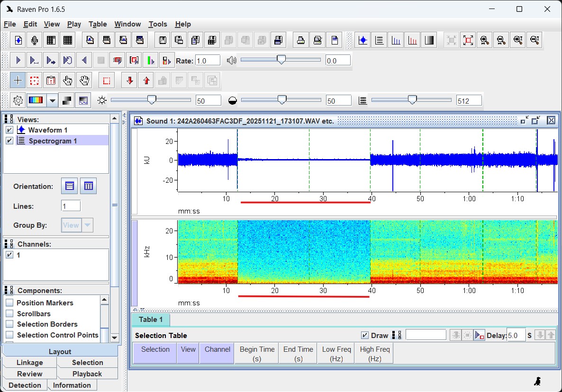Select the hand scrolling tool
Image resolution: width=562 pixels, height=392 pixels.
tap(84, 80)
